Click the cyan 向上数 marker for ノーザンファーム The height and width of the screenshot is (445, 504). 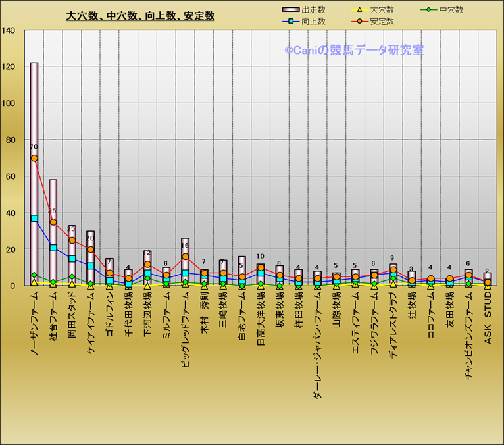coord(34,219)
